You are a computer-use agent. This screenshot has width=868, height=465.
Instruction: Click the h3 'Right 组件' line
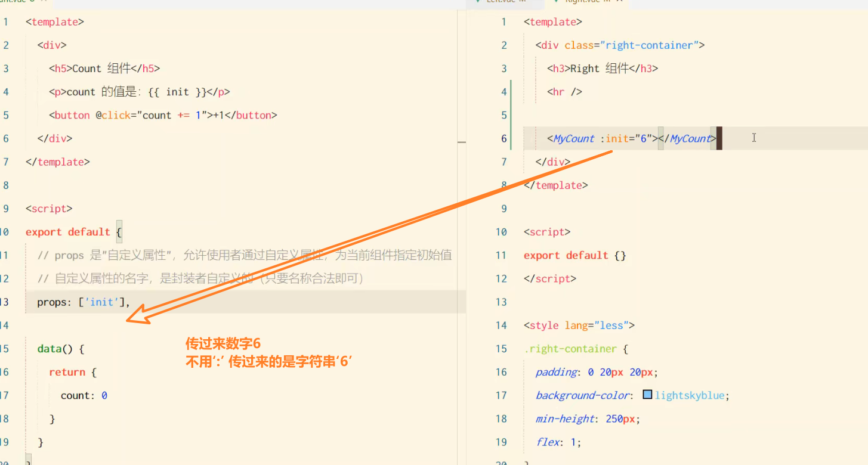603,69
